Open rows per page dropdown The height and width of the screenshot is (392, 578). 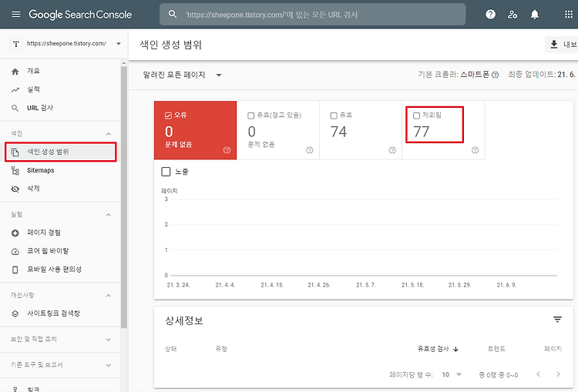pos(452,375)
